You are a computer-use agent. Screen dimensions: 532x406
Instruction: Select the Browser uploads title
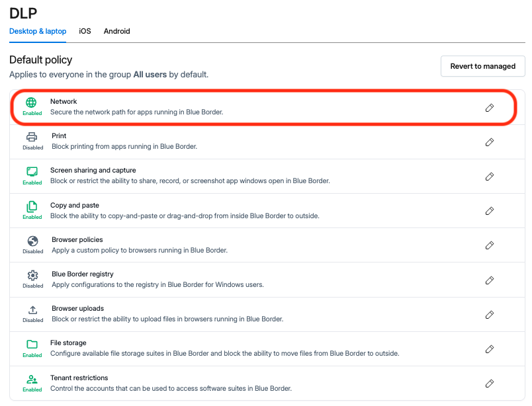(77, 308)
